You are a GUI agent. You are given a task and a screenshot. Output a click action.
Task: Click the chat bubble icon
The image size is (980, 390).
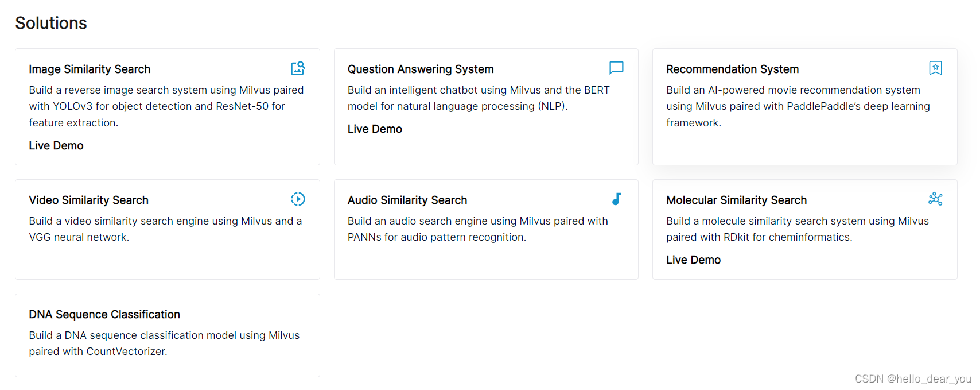pyautogui.click(x=616, y=68)
